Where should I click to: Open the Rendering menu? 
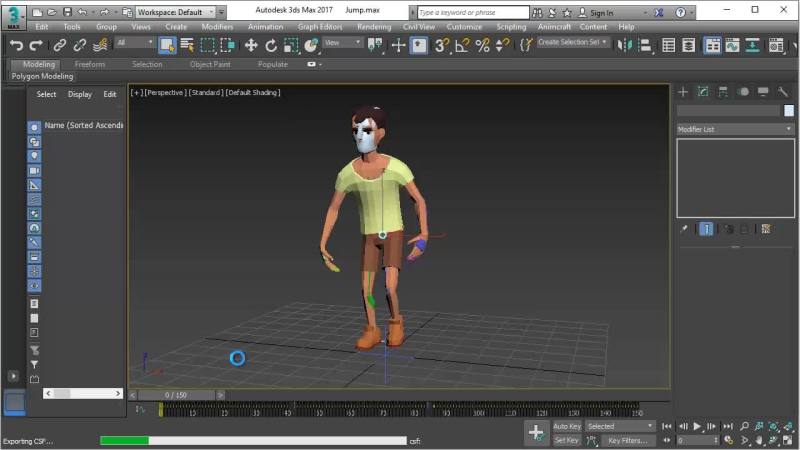374,27
